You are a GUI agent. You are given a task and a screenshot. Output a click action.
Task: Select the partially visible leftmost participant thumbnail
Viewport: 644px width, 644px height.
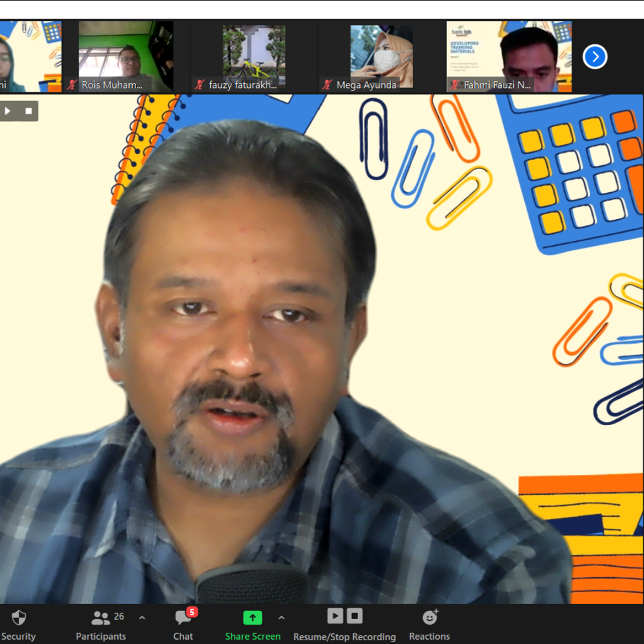31,56
